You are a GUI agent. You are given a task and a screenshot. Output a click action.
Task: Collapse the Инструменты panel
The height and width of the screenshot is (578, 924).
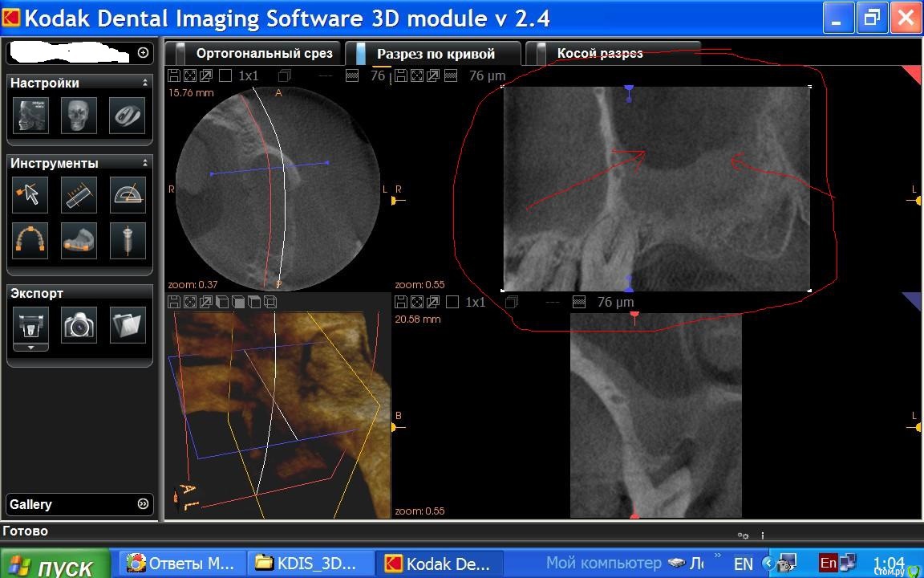tap(145, 163)
